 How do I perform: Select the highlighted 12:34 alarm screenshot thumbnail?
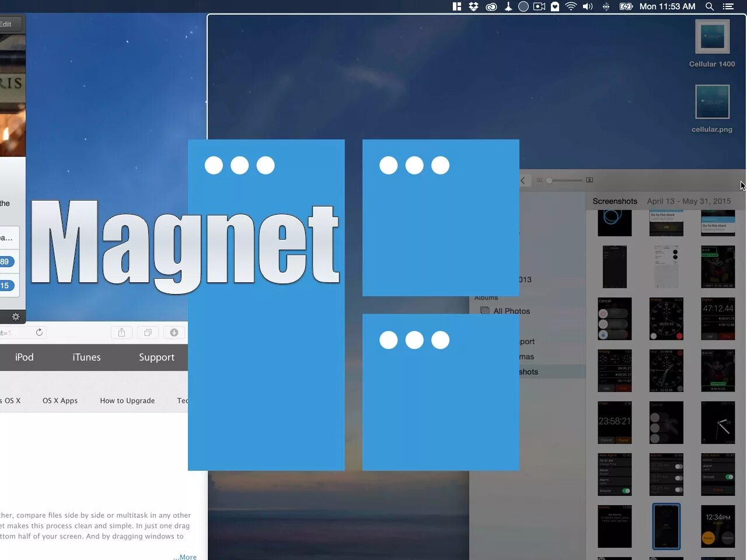[x=666, y=527]
